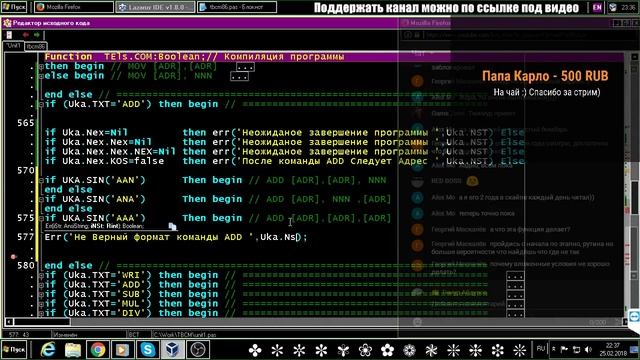
Task: Open Windows Explorer folder icon in taskbar
Action: [x=73, y=350]
